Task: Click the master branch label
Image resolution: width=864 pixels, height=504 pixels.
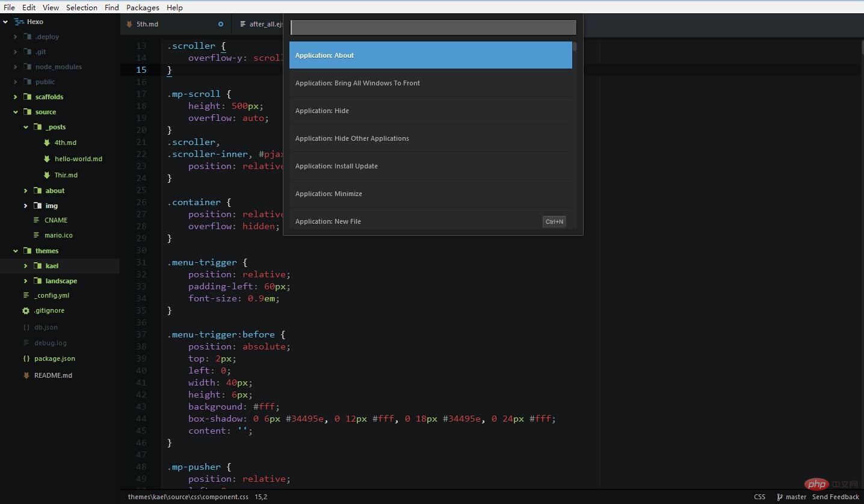Action: click(795, 497)
